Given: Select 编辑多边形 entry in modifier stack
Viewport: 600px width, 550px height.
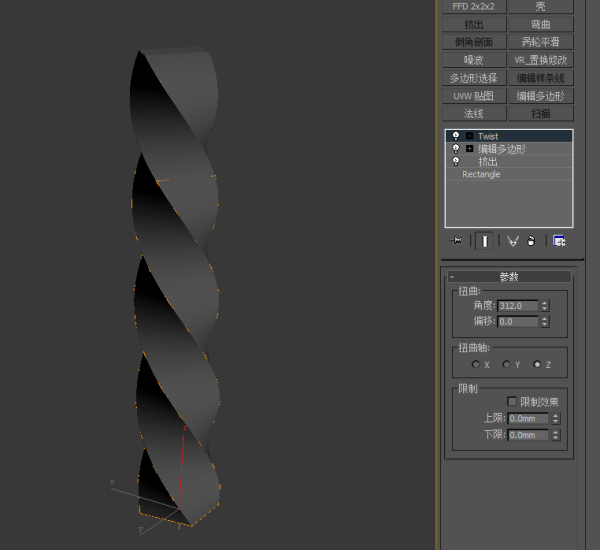Looking at the screenshot, I should (509, 149).
